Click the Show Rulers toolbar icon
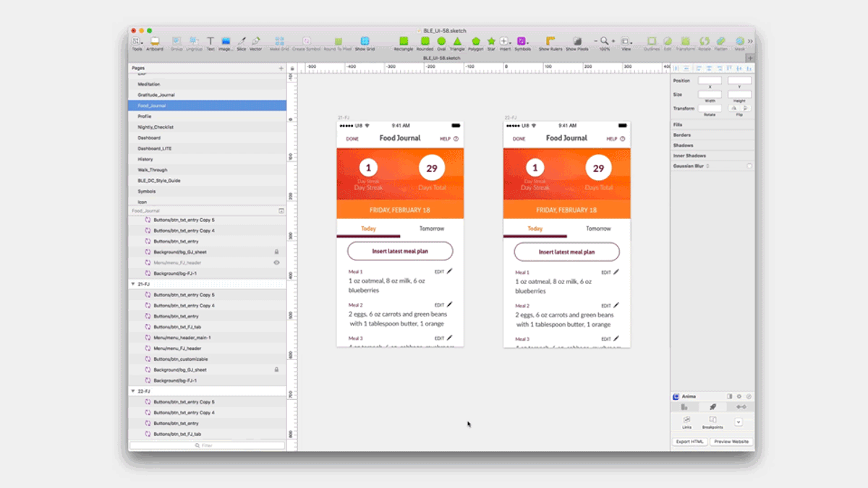The image size is (868, 488). [550, 43]
